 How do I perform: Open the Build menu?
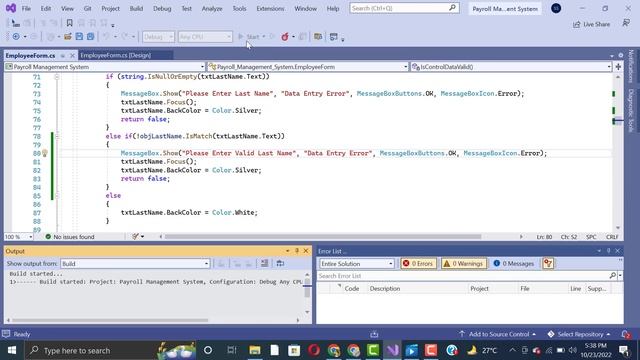pyautogui.click(x=136, y=8)
